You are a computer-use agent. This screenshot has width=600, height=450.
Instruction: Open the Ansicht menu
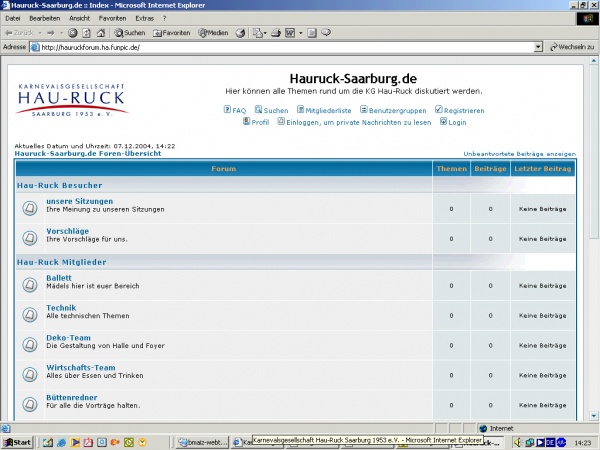click(x=79, y=18)
